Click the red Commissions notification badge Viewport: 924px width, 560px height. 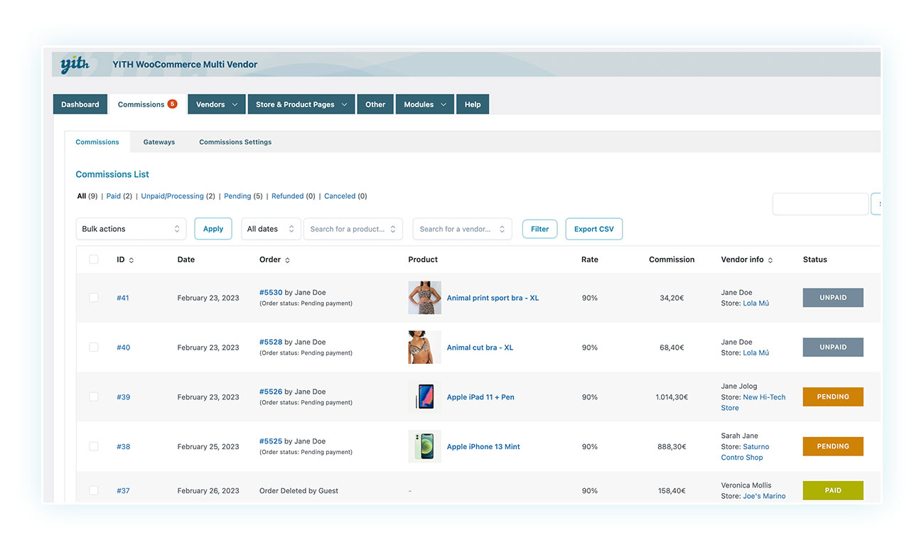[172, 104]
